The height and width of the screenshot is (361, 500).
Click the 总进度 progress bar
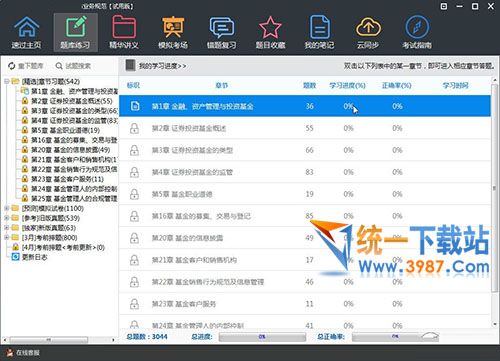click(262, 337)
